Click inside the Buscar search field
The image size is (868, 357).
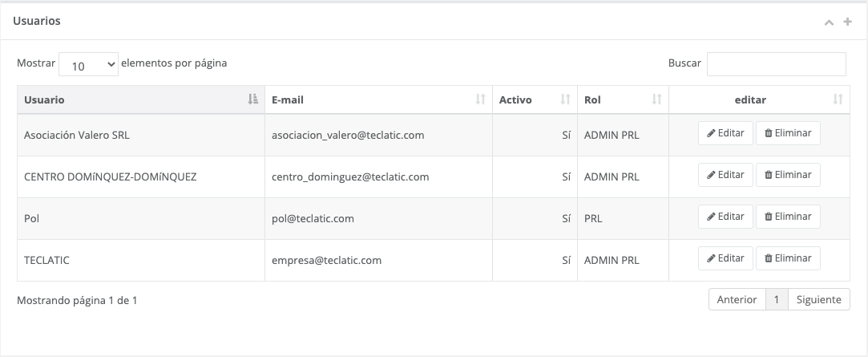click(776, 64)
